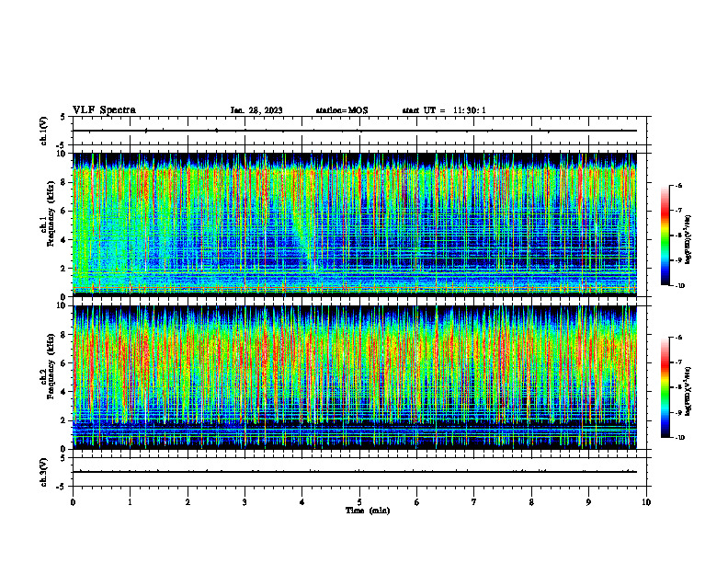Screen dimensions: 728x563
Task: Click the falling-tone streak near minute 4 in ch.1
Action: click(x=301, y=237)
